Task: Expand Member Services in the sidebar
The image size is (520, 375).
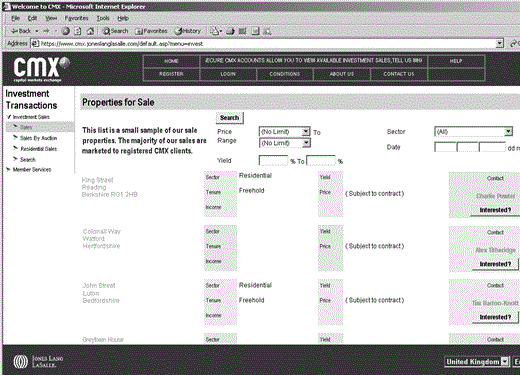Action: 9,169
